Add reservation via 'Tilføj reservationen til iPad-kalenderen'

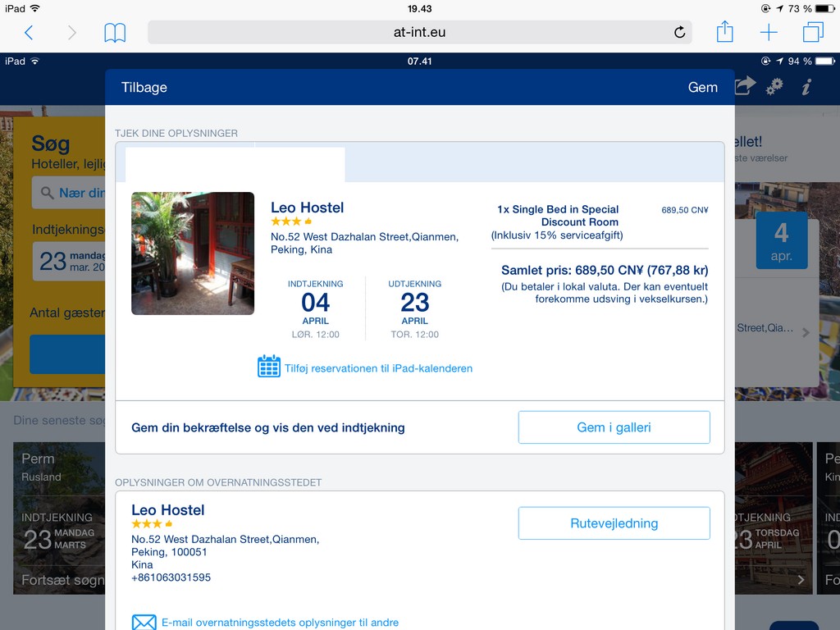(x=378, y=368)
